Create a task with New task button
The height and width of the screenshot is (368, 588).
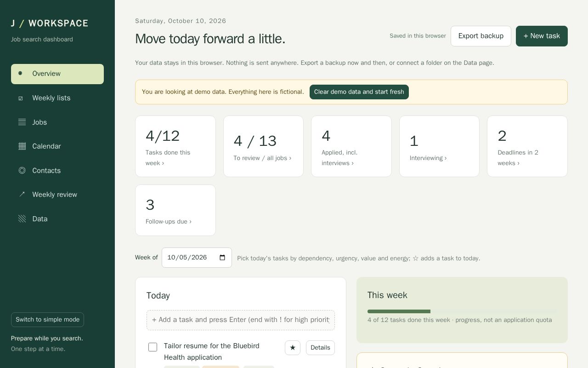tap(542, 36)
